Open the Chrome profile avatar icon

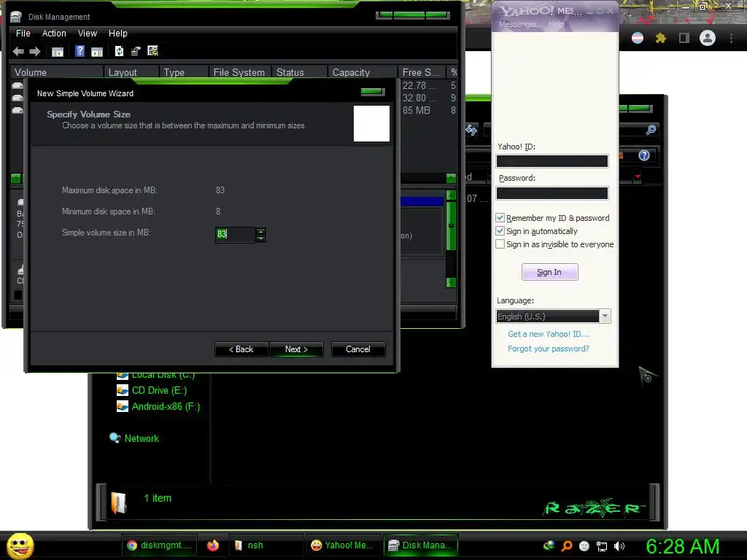pos(708,38)
